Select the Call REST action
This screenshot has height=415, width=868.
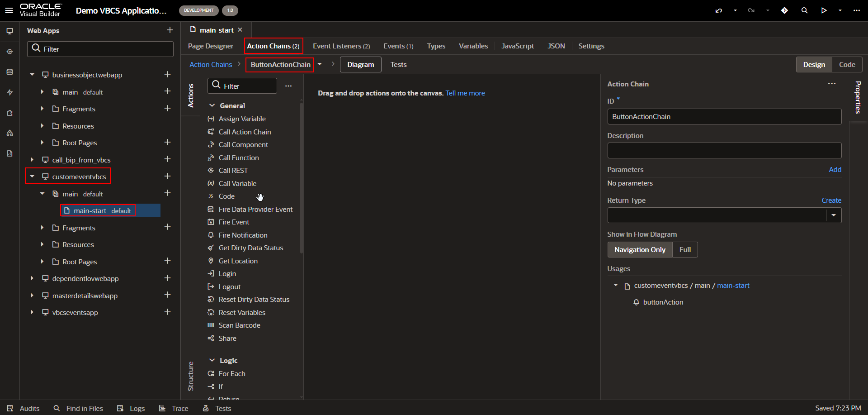[x=233, y=171]
